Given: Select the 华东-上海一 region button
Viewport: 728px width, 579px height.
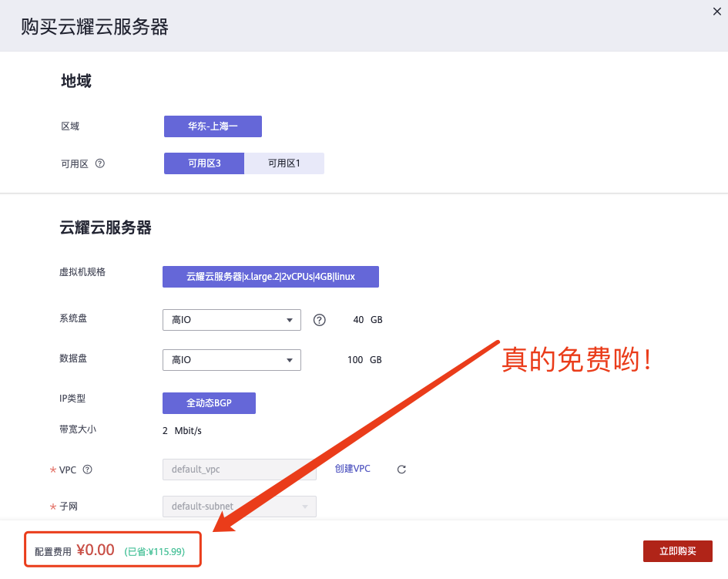Looking at the screenshot, I should tap(213, 126).
